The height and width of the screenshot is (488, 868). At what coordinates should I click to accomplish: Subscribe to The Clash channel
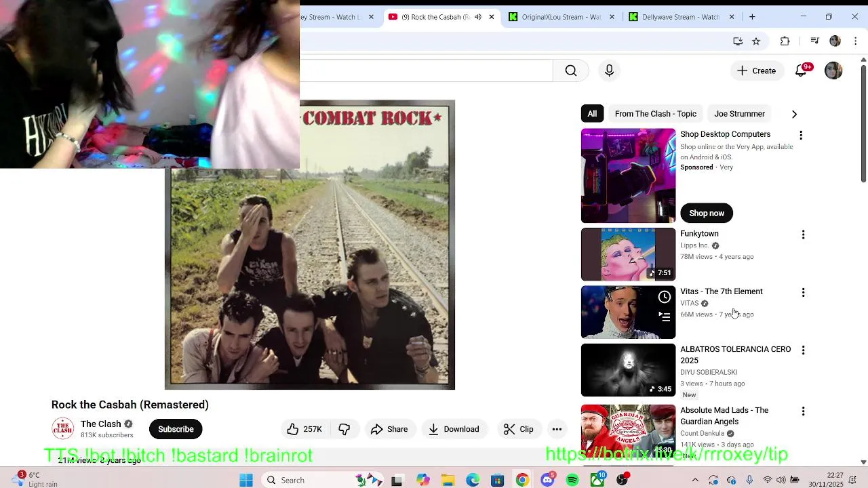click(176, 429)
